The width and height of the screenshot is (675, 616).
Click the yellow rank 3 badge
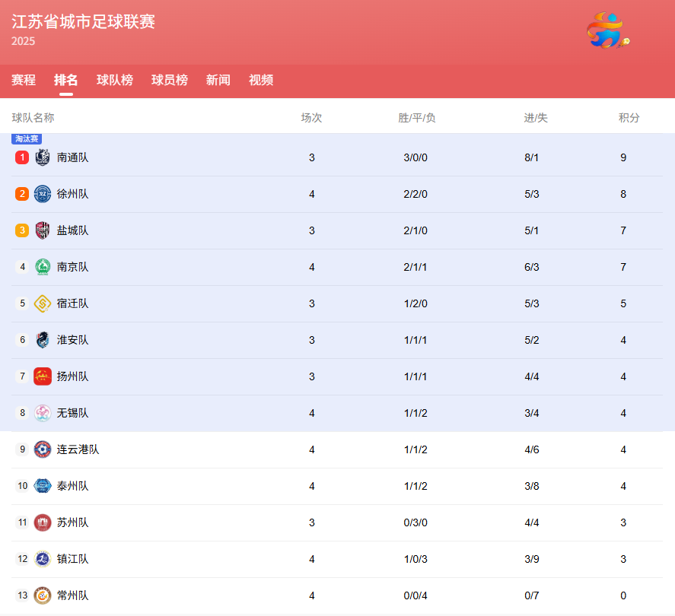click(x=22, y=230)
